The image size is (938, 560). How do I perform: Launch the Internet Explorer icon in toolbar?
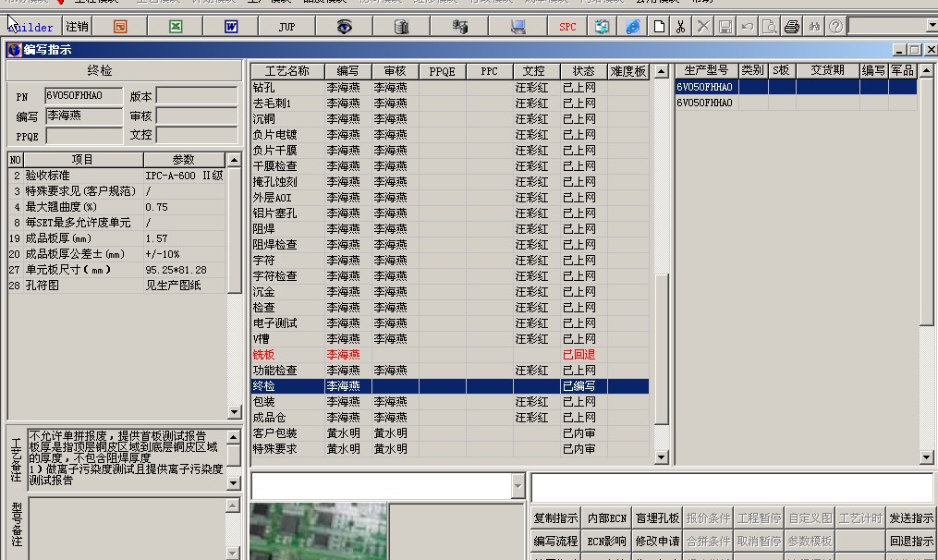coord(632,26)
